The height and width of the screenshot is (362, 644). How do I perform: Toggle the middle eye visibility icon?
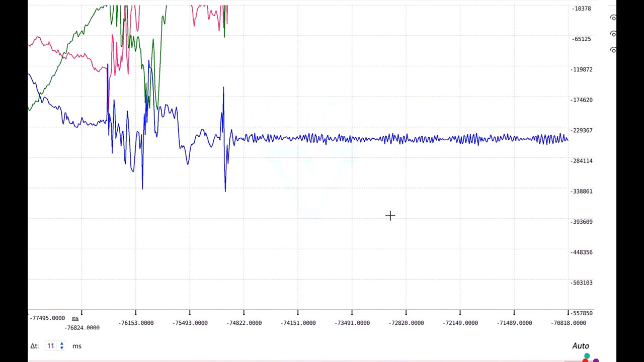[613, 34]
